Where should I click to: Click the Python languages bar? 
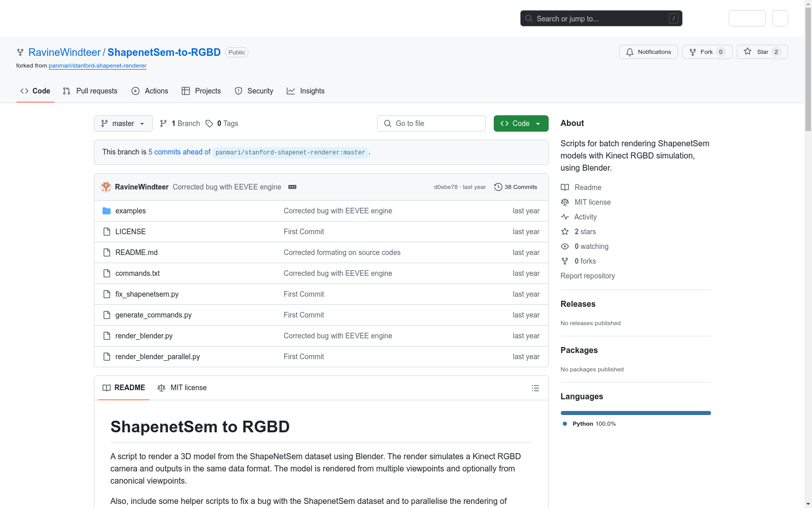coord(636,413)
